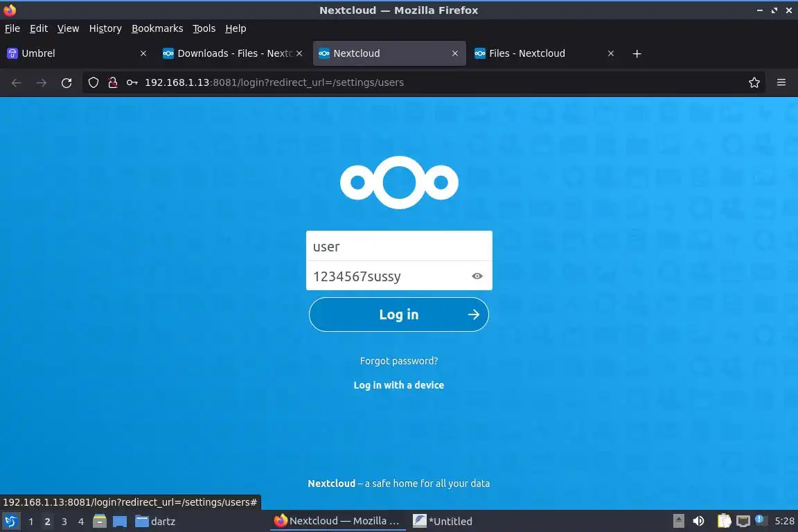The image size is (798, 532).
Task: Click the blue desktop taskbar icon
Action: [120, 522]
